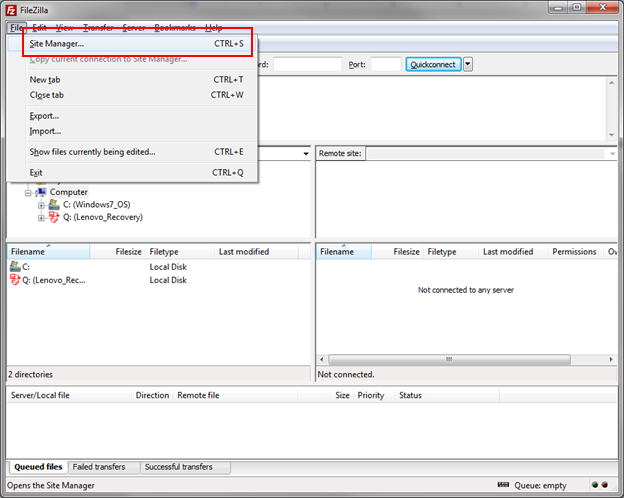
Task: Expand the Q: (Lenovo_Recovery) tree node
Action: [x=41, y=218]
